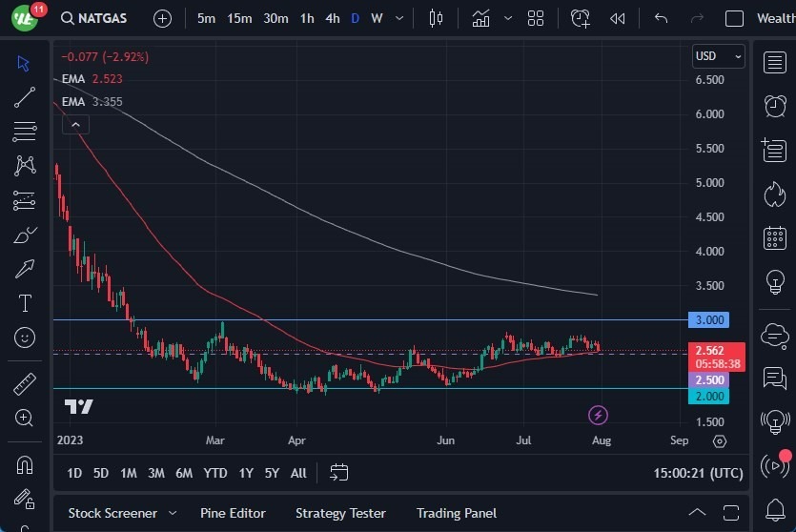The image size is (796, 532).
Task: Expand the bottom panel with chevron up
Action: click(697, 512)
